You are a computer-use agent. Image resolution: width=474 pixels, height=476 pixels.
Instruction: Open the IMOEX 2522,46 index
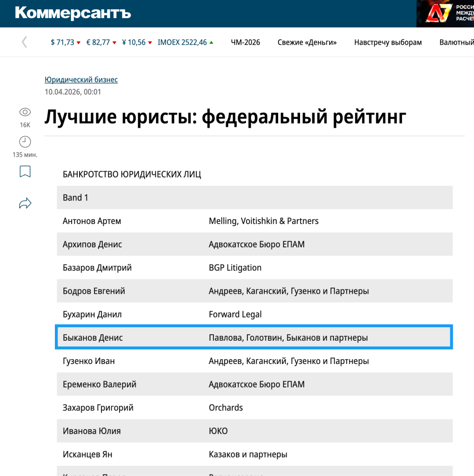tap(185, 42)
